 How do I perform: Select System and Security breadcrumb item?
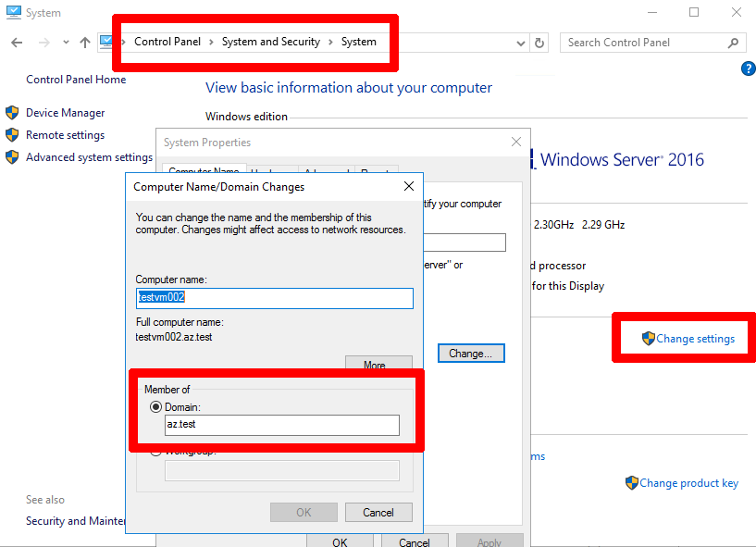(x=270, y=42)
